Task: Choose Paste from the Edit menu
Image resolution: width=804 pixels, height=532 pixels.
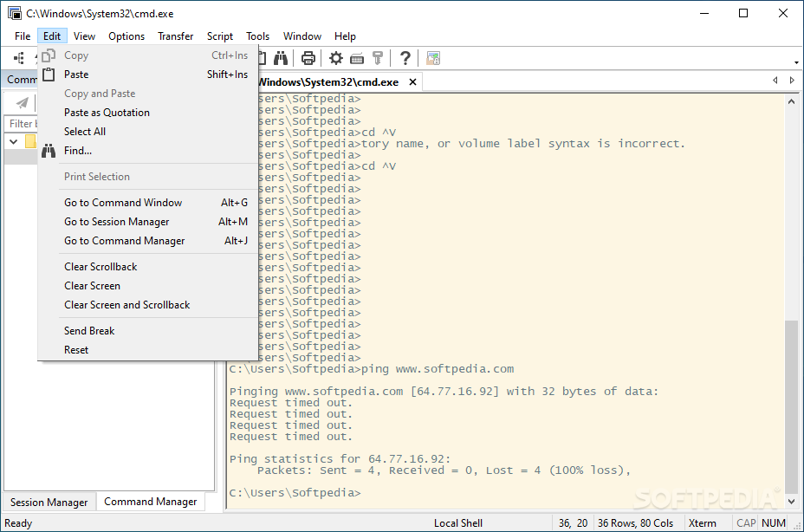Action: point(147,75)
